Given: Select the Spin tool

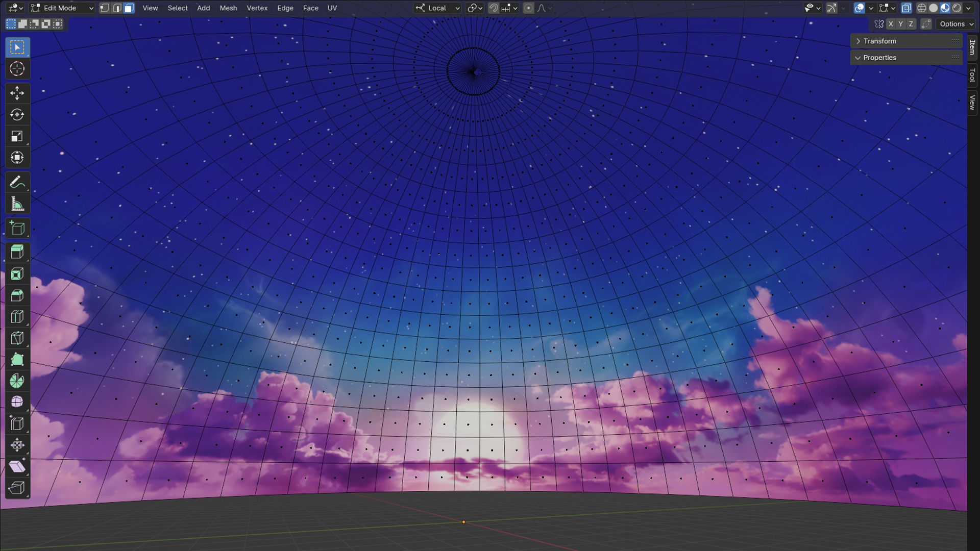Looking at the screenshot, I should coord(17,381).
